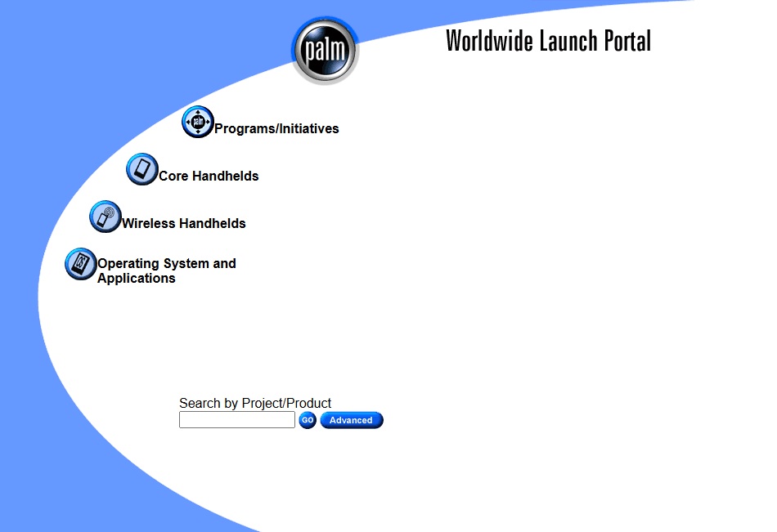
Task: Click the round blue GO icon
Action: [307, 420]
